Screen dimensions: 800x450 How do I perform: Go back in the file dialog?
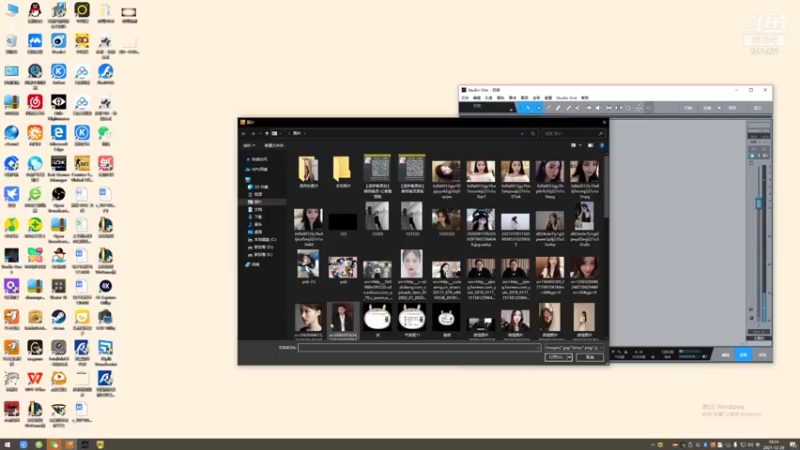pos(243,134)
